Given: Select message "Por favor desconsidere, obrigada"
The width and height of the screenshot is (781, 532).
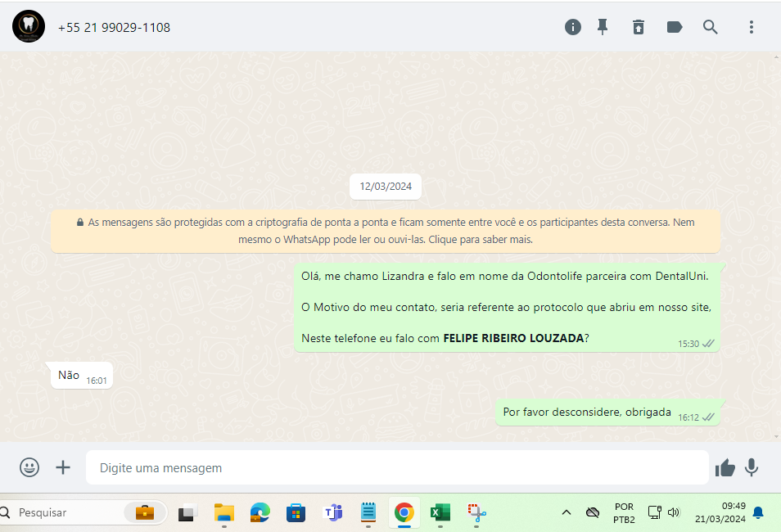Looking at the screenshot, I should tap(607, 413).
